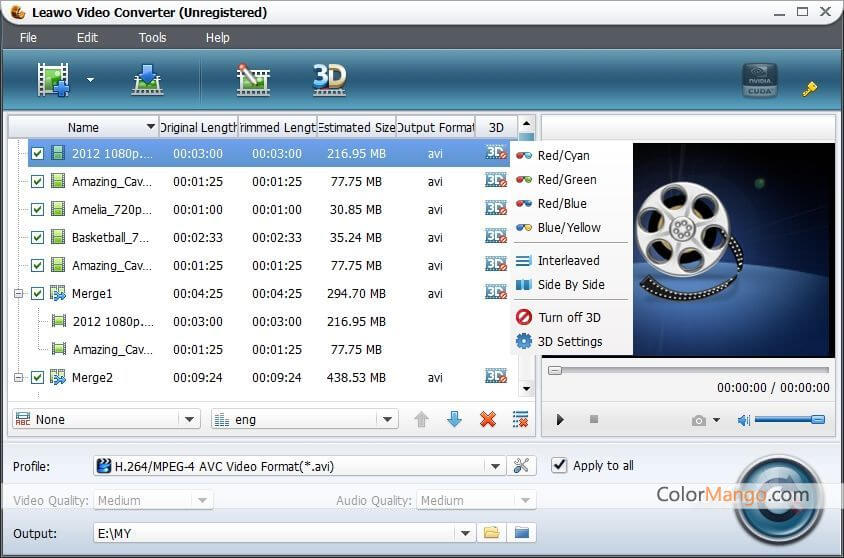Click the film reel preview thumbnail
Screen dimensions: 844x558
click(x=734, y=250)
